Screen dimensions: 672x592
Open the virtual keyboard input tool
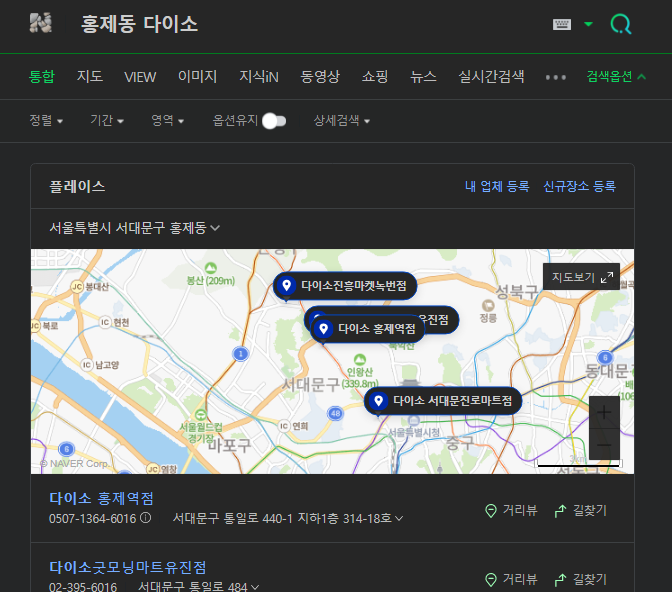tap(561, 24)
